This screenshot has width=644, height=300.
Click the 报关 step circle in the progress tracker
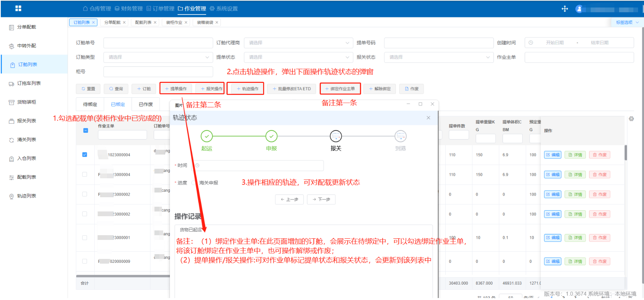(x=335, y=136)
